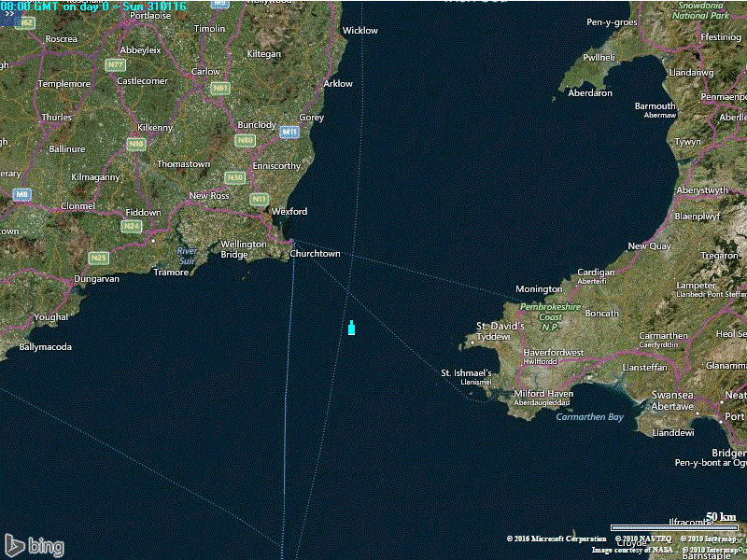Select the N80 road shield near Bunclody
Viewport: 747px width, 560px height.
(246, 140)
